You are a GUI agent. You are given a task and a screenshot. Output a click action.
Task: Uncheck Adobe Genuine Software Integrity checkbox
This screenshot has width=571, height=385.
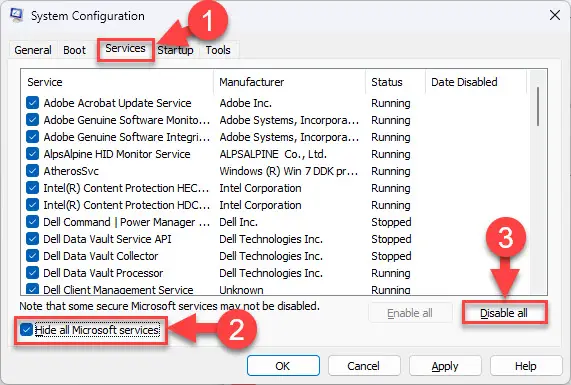(x=32, y=137)
